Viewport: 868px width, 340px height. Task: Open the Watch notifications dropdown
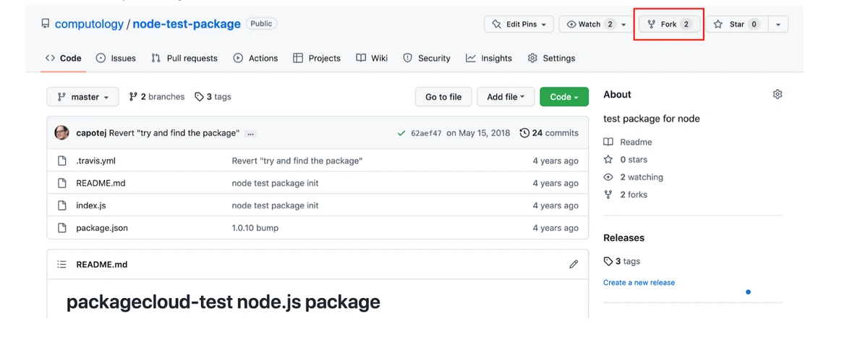click(596, 24)
